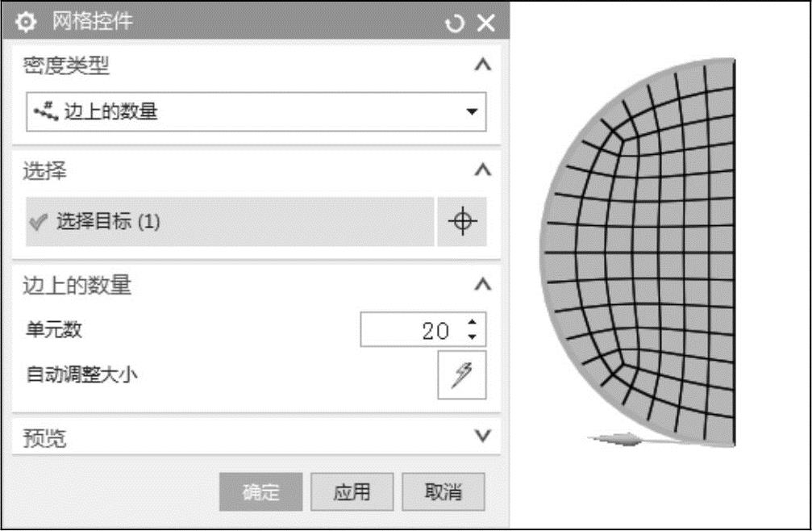Click the gear settings icon in title bar
The width and height of the screenshot is (812, 531).
click(x=26, y=23)
